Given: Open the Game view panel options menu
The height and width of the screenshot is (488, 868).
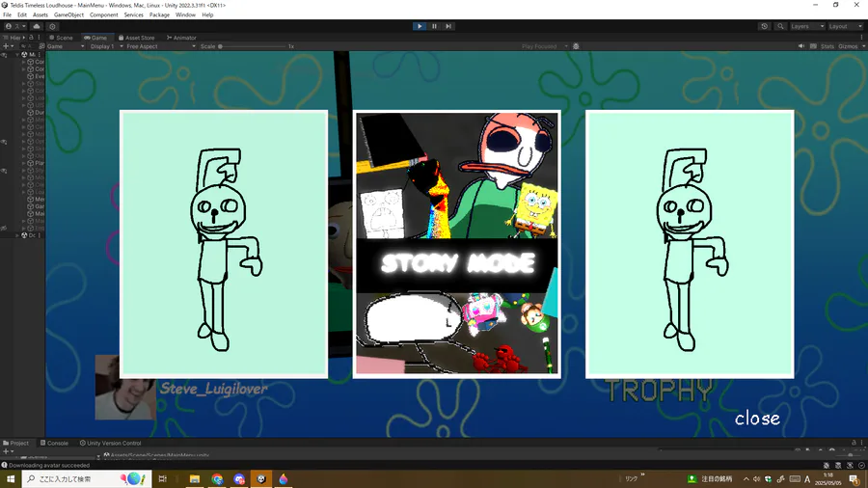Looking at the screenshot, I should tap(862, 38).
